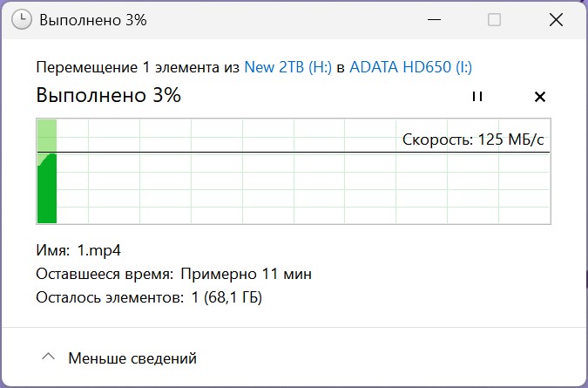Viewport: 588px width, 388px height.
Task: Minimize the transfer dialog window
Action: 434,19
